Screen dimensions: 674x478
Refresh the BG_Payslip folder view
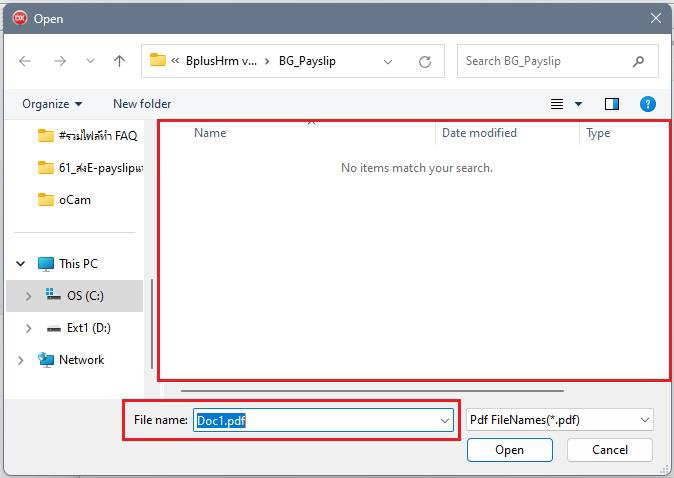(425, 61)
